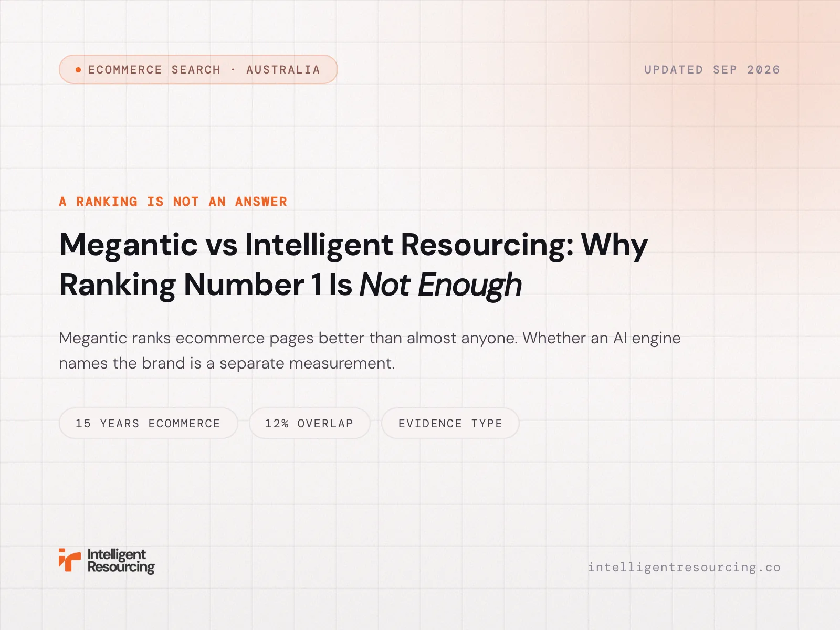Open the intelligentresourcing.co link

pos(684,568)
